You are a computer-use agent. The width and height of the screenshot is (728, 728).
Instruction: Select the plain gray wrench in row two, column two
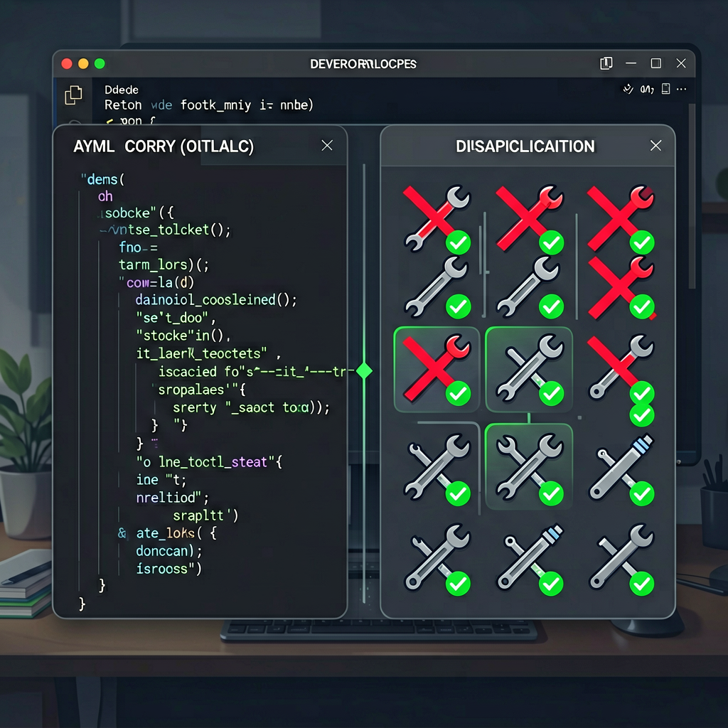[x=529, y=287]
